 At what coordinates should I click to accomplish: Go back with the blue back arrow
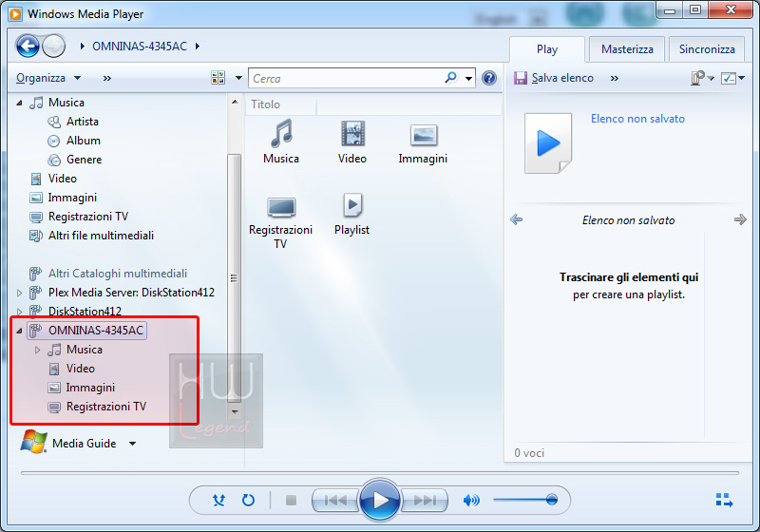(28, 47)
